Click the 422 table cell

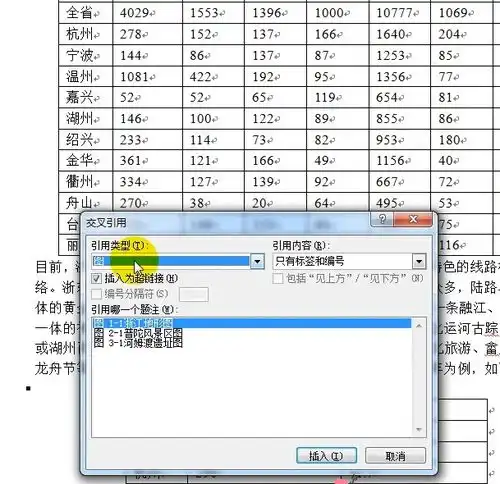tap(213, 77)
